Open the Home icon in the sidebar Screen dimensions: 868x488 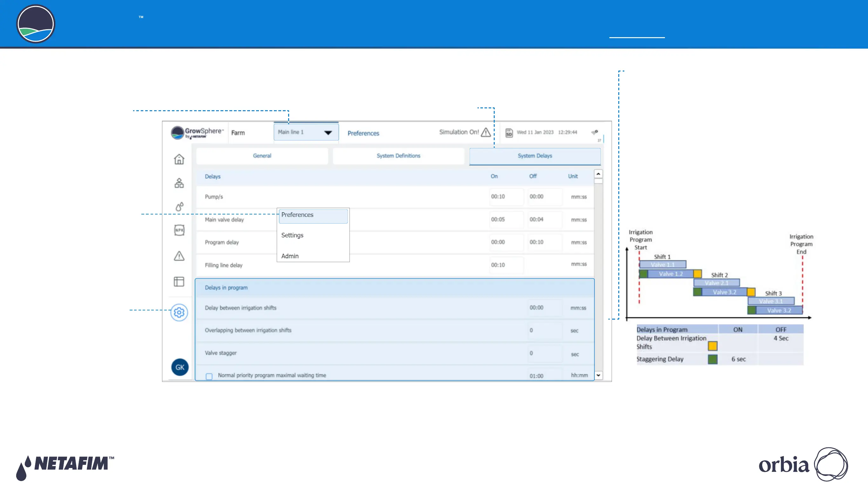tap(179, 159)
